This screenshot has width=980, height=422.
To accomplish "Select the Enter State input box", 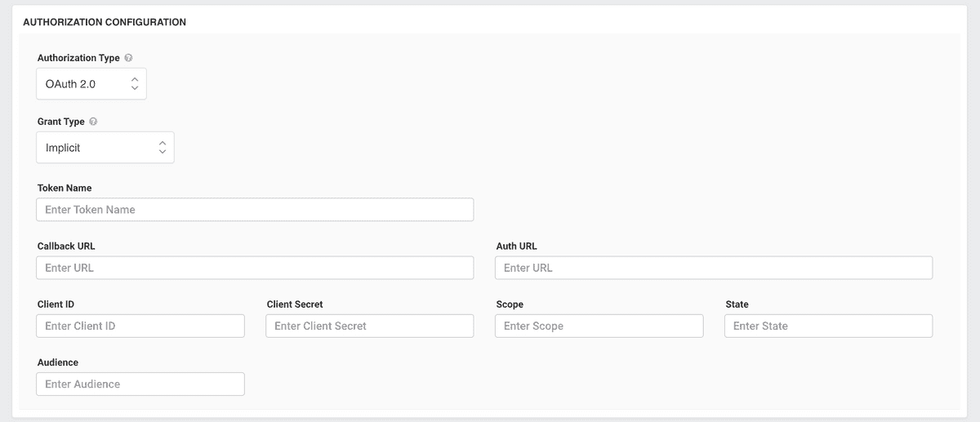I will pos(828,326).
